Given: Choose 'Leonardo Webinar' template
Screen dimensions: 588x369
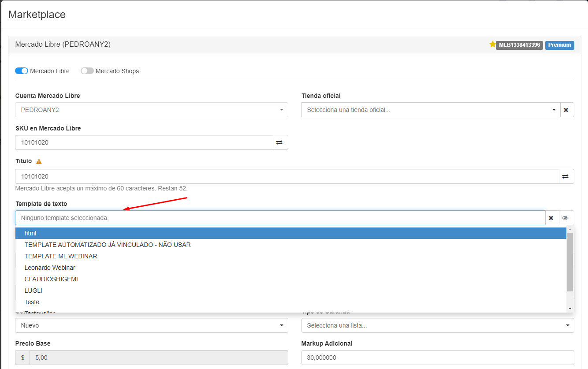Looking at the screenshot, I should pyautogui.click(x=291, y=268).
